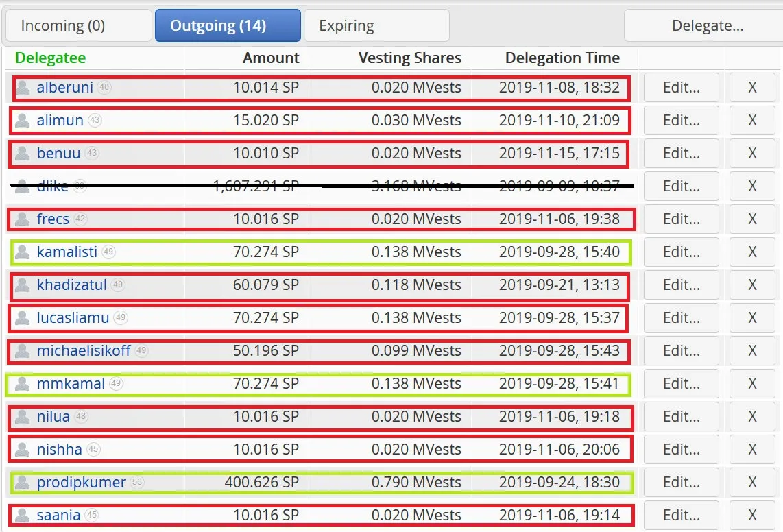This screenshot has width=783, height=532.
Task: Remove benuu delegation with X
Action: [752, 154]
